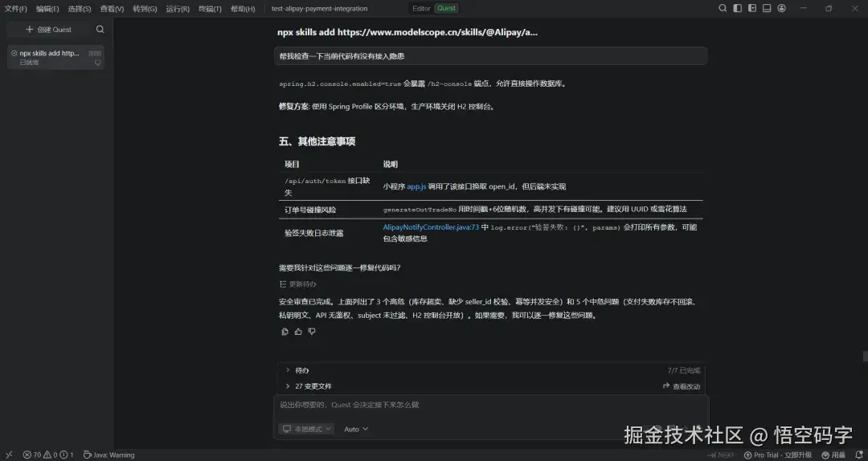Open the 终端(T) menu
This screenshot has height=461, width=868.
210,9
